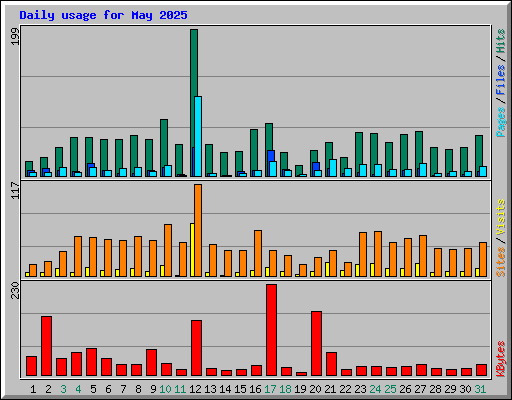Viewport: 512px width, 400px height.
Task: Click day label 30 on the x-axis
Action: click(465, 389)
